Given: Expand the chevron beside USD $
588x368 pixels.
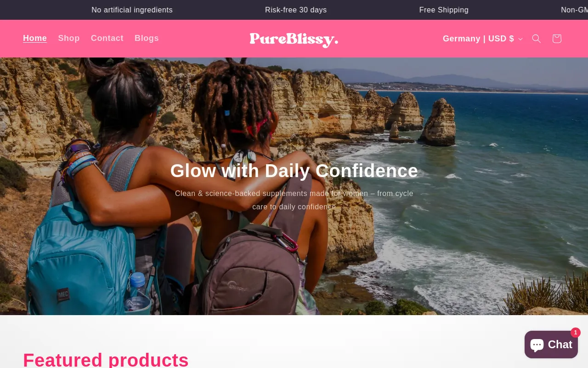Looking at the screenshot, I should (x=520, y=39).
